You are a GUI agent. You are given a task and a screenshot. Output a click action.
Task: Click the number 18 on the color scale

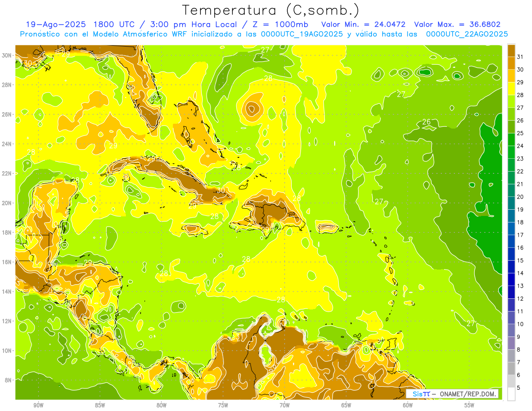[520, 222]
